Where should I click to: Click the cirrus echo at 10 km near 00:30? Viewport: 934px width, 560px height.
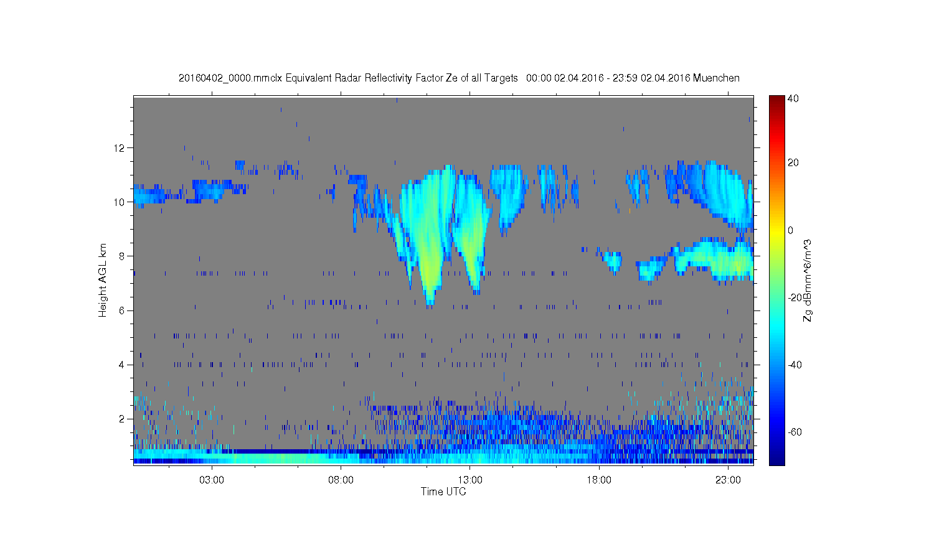tap(149, 196)
